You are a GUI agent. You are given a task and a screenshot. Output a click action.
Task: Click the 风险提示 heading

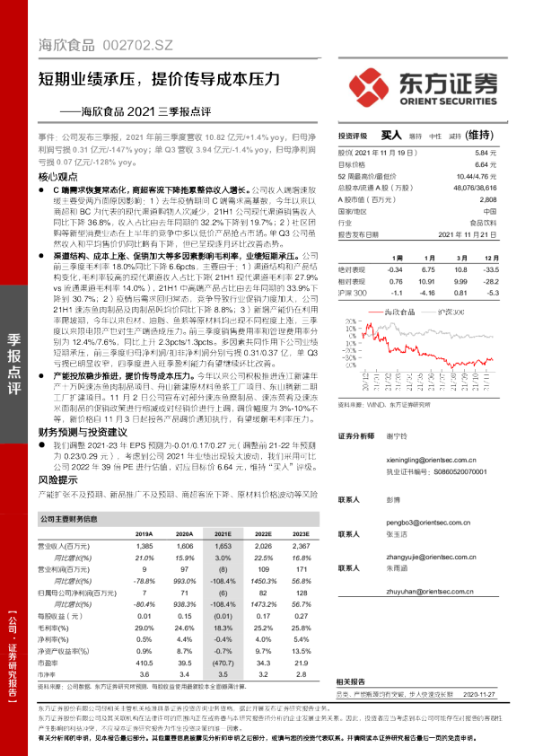(57, 479)
